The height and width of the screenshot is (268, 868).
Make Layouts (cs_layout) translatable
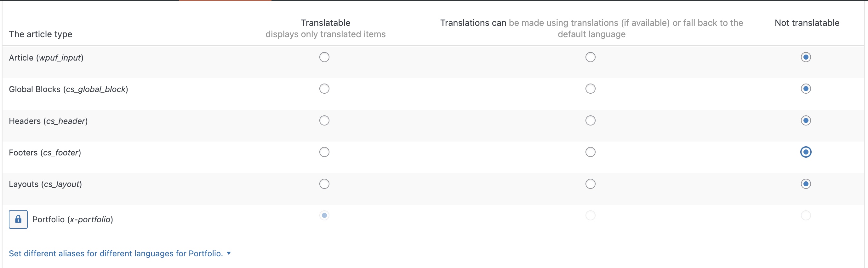[324, 184]
